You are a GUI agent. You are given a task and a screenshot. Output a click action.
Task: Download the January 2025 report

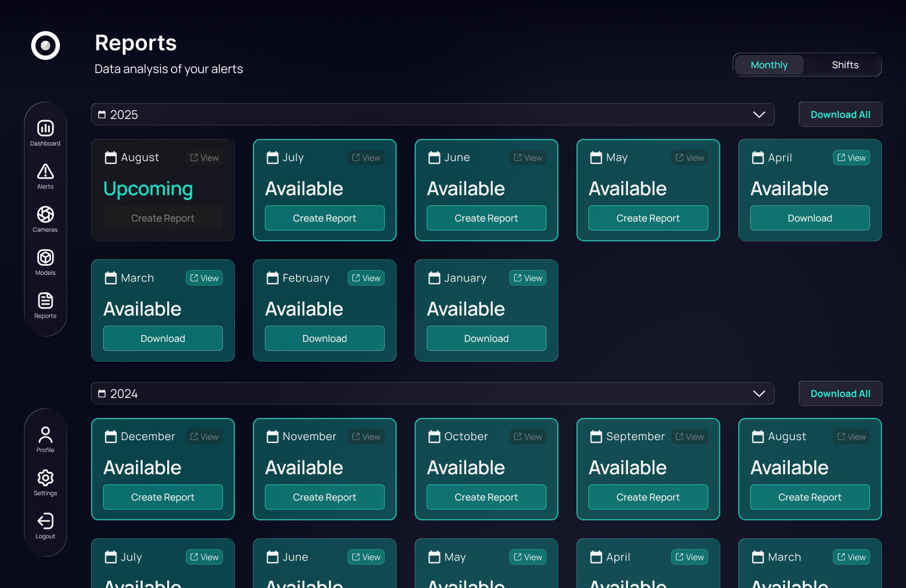[x=486, y=338]
